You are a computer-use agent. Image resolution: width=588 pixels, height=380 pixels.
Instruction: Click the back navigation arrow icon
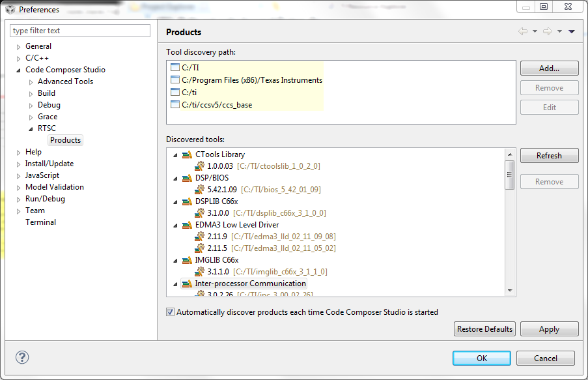pos(523,31)
